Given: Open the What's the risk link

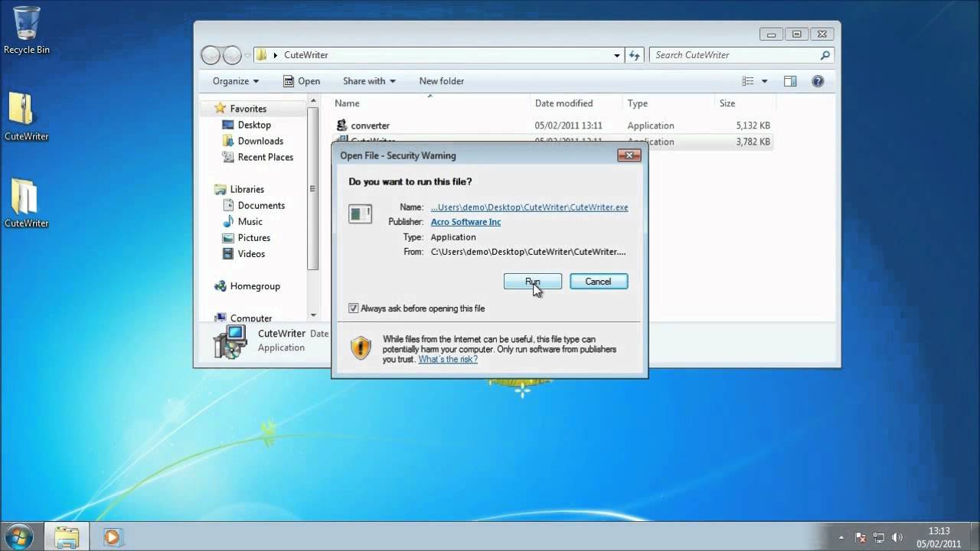Looking at the screenshot, I should click(448, 359).
